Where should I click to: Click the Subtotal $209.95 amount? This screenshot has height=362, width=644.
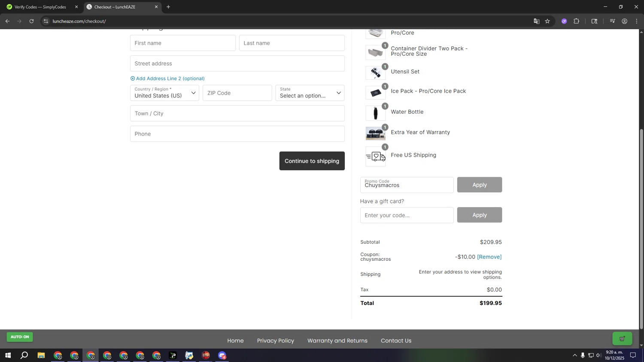[x=491, y=242]
